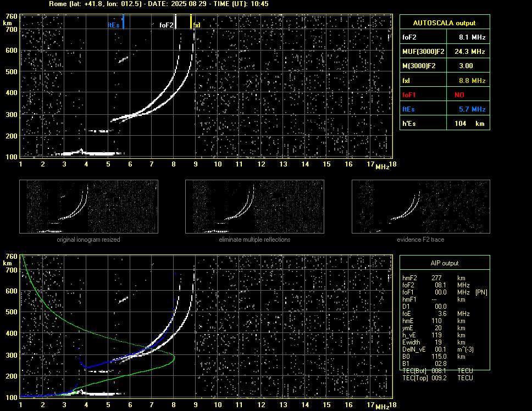This screenshot has width=532, height=411.
Task: Click the 'evidence F2 trace' caption
Action: tap(421, 240)
